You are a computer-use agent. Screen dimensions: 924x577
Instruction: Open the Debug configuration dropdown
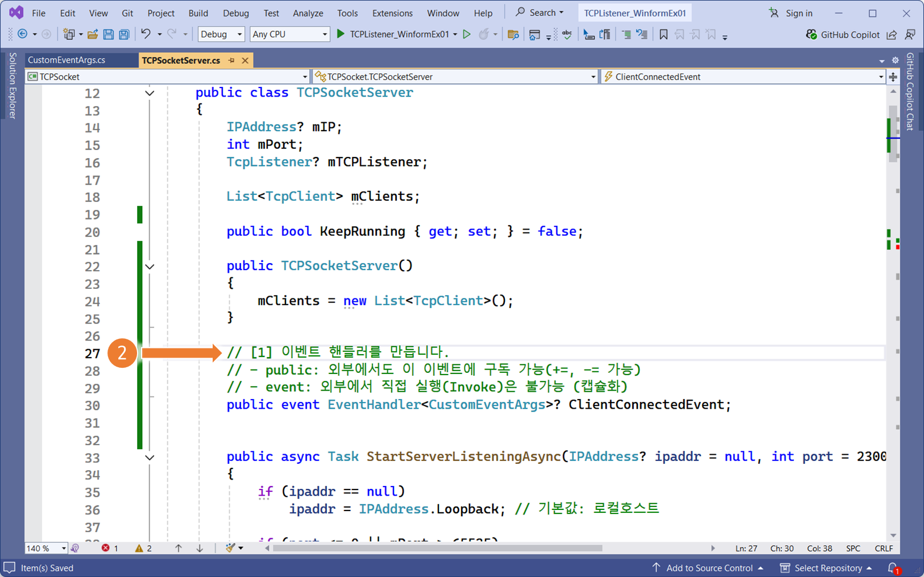click(221, 34)
